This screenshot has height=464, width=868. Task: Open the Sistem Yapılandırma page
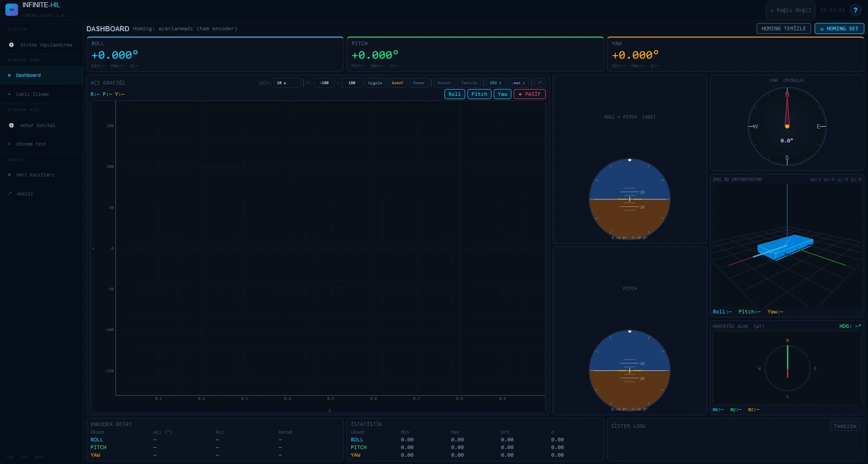[x=41, y=45]
